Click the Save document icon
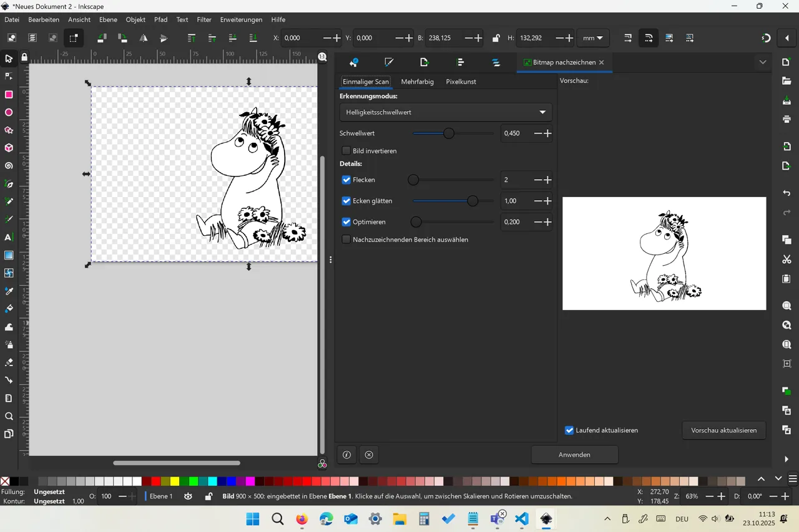Viewport: 799px width, 532px height. pos(787,100)
